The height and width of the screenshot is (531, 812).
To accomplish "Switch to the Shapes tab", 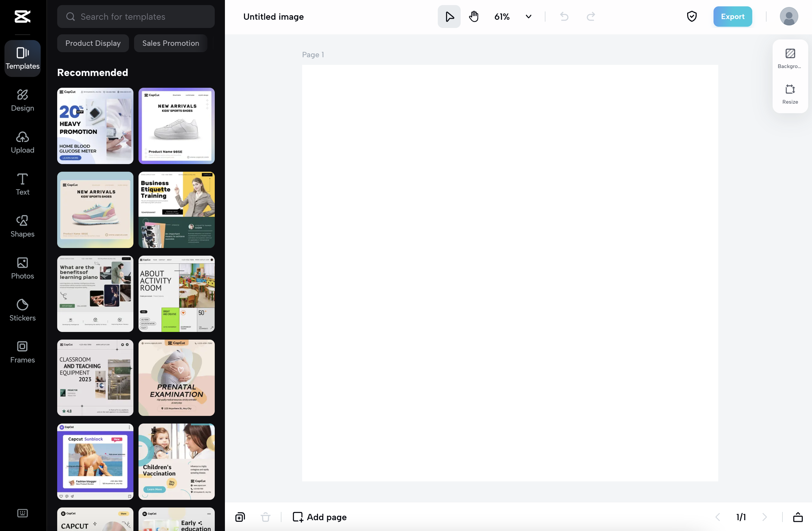I will point(23,226).
